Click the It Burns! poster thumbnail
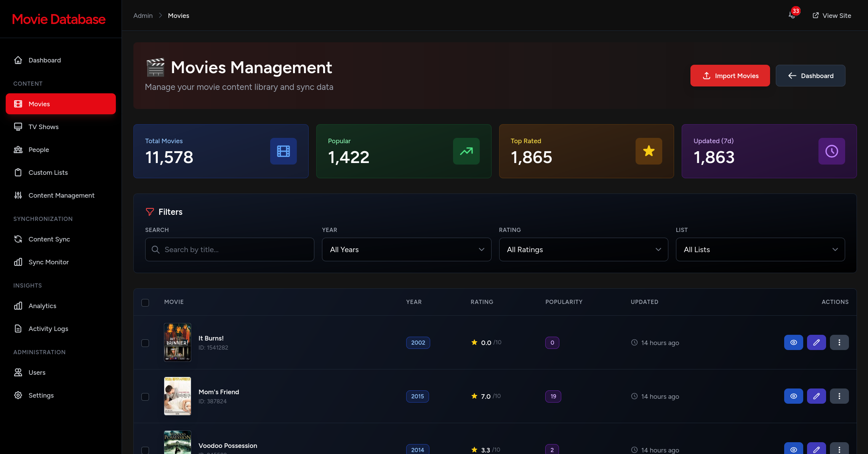Screen dimensions: 868x454 click(x=177, y=342)
